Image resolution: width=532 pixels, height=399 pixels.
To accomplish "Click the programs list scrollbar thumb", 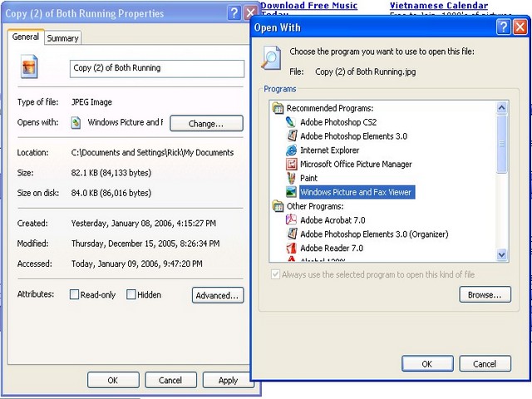I will point(501,144).
